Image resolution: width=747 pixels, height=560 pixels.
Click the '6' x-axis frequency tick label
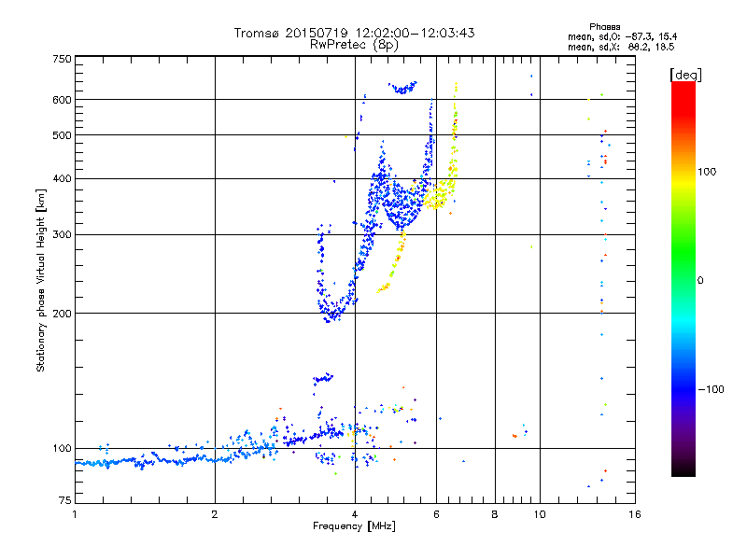(436, 514)
